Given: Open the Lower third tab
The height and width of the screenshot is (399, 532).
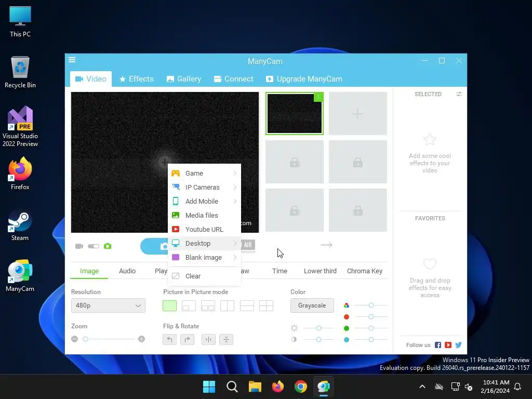Looking at the screenshot, I should pos(320,271).
